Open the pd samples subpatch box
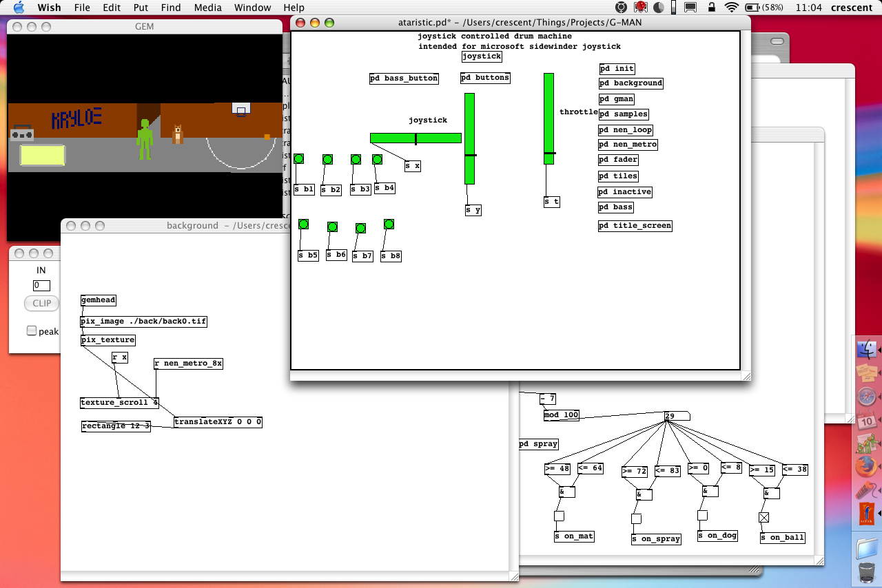Image resolution: width=882 pixels, height=588 pixels. (x=623, y=114)
